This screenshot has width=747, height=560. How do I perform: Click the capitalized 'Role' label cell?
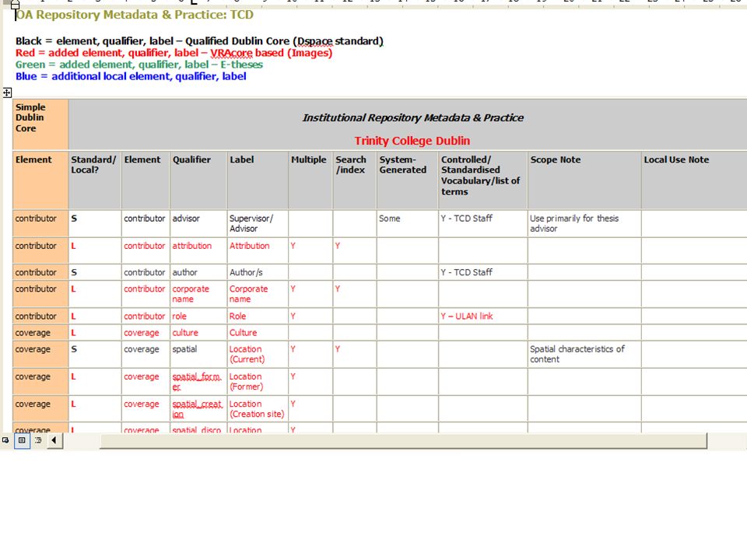pyautogui.click(x=258, y=317)
